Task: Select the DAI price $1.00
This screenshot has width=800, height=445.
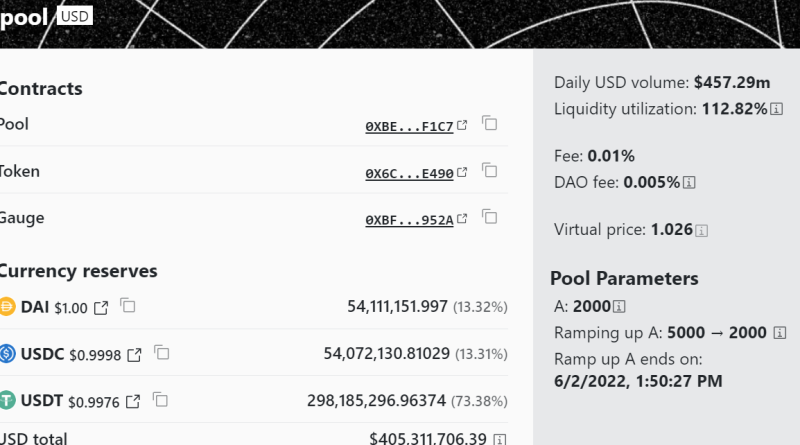Action: tap(71, 308)
